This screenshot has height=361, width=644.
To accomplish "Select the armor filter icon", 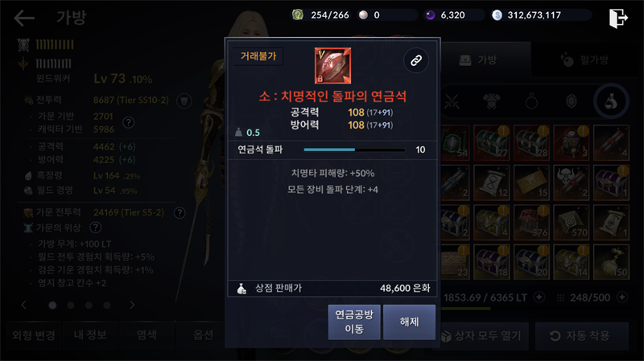I will click(492, 101).
